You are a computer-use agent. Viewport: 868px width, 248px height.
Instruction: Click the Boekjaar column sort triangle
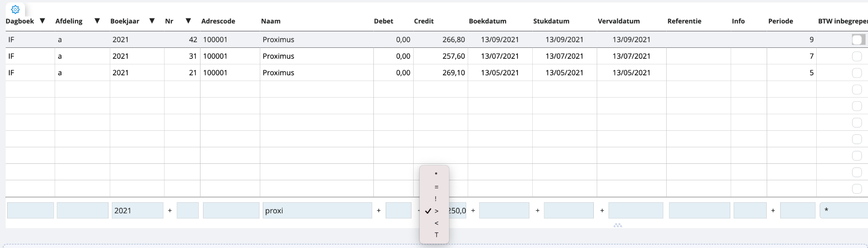pos(152,21)
